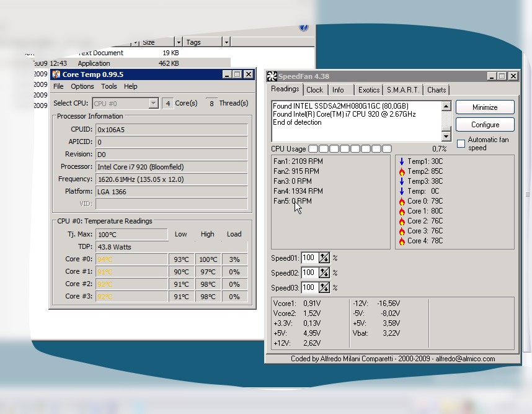
Task: Click the Vbat 3,22V reading
Action: click(376, 333)
